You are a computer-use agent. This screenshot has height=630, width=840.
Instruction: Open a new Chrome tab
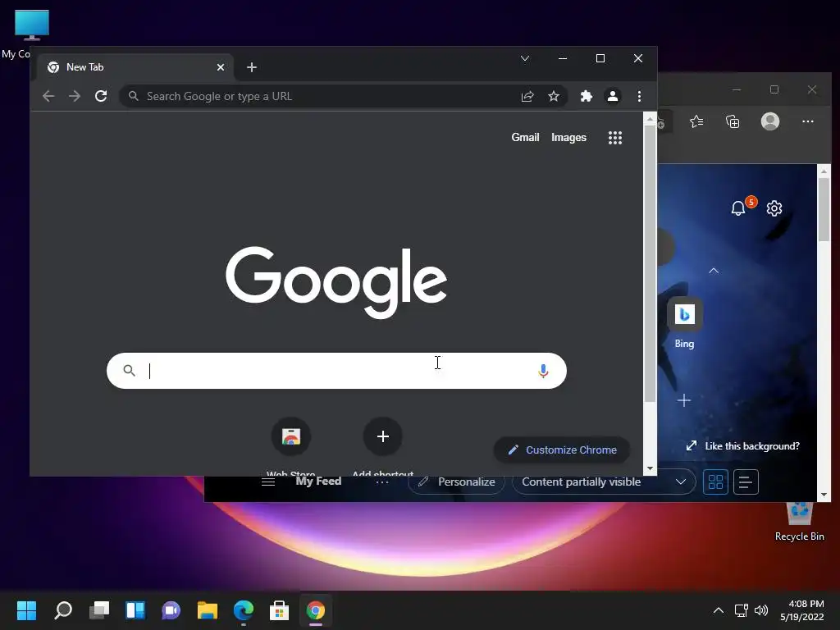tap(252, 67)
